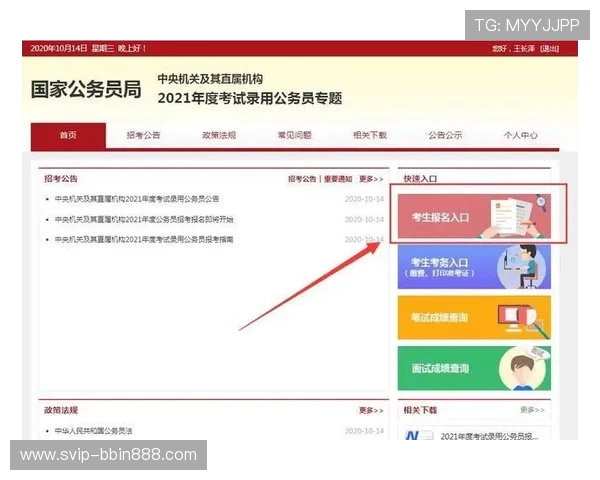Open the 首页 navigation tab
The image size is (600, 480).
(68, 135)
